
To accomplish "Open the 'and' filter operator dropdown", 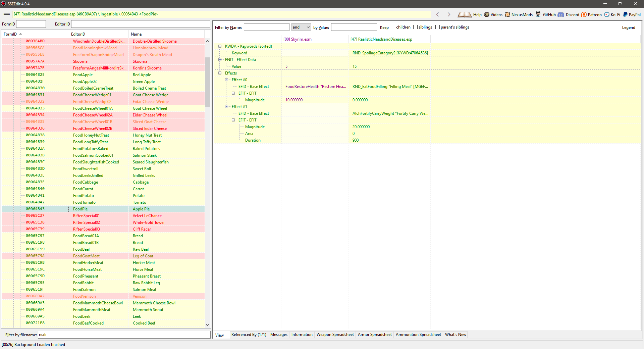I will [301, 27].
